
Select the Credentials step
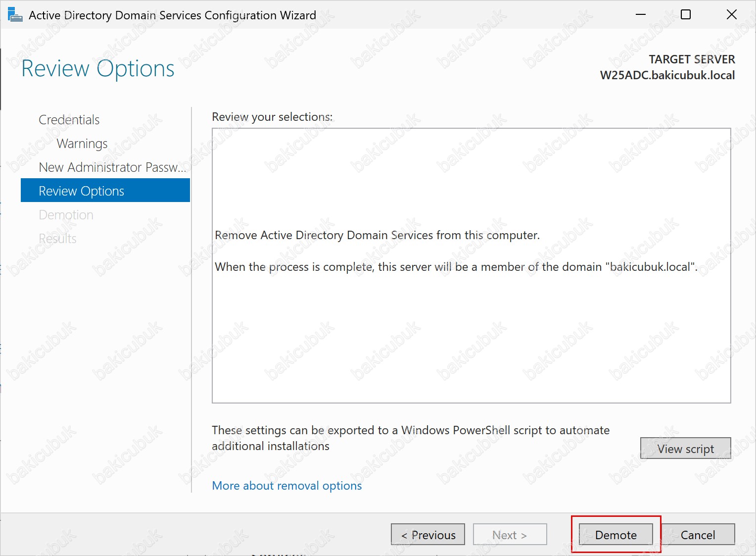coord(69,120)
